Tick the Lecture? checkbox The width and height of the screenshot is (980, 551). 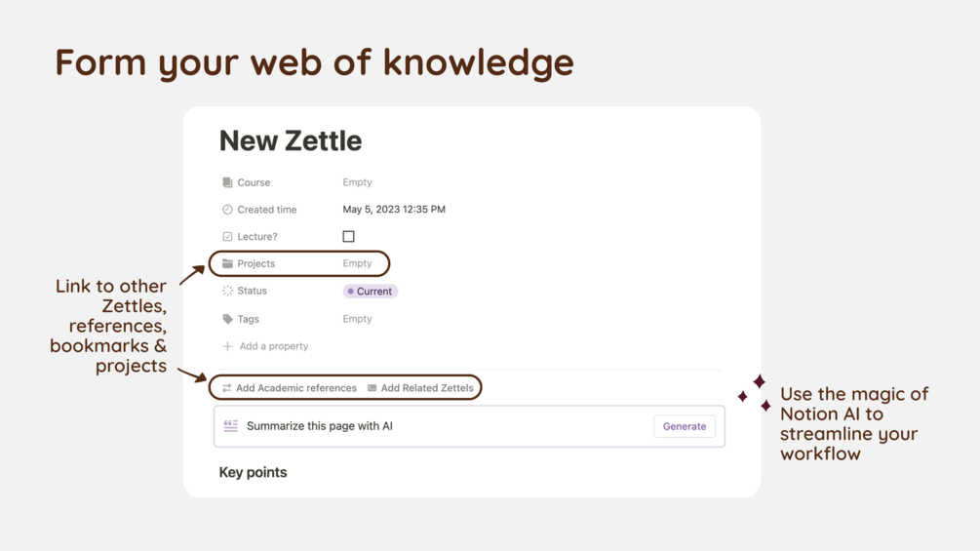(348, 237)
